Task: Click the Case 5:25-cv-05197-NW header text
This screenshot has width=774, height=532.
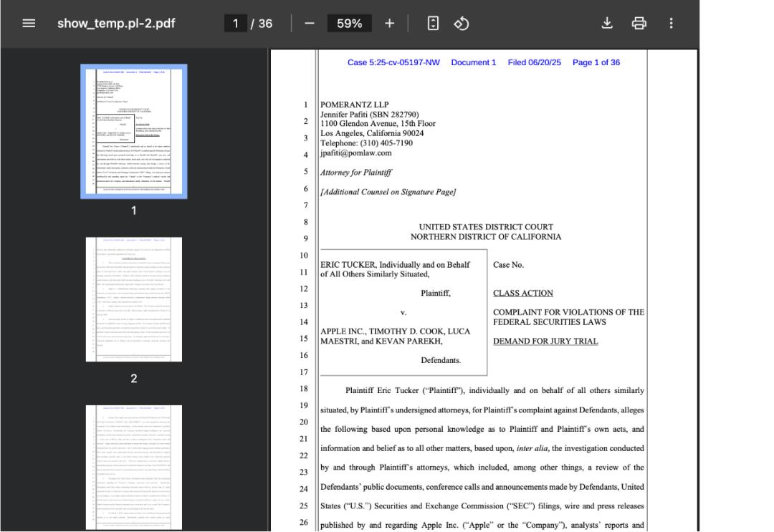Action: pyautogui.click(x=393, y=62)
